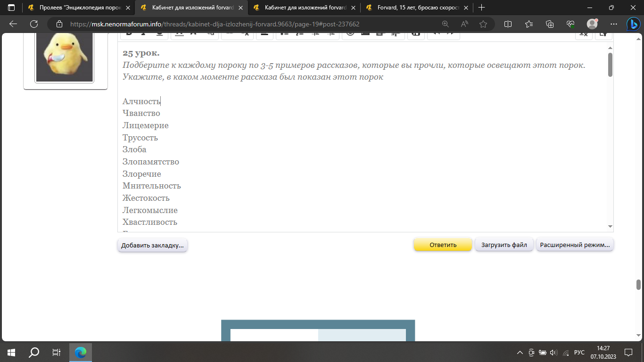Click the Favorites list icon
This screenshot has width=644, height=362.
pyautogui.click(x=528, y=24)
